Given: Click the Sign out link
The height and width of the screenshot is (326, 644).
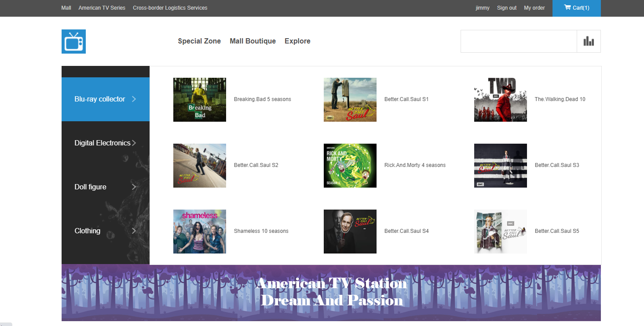Looking at the screenshot, I should click(506, 8).
